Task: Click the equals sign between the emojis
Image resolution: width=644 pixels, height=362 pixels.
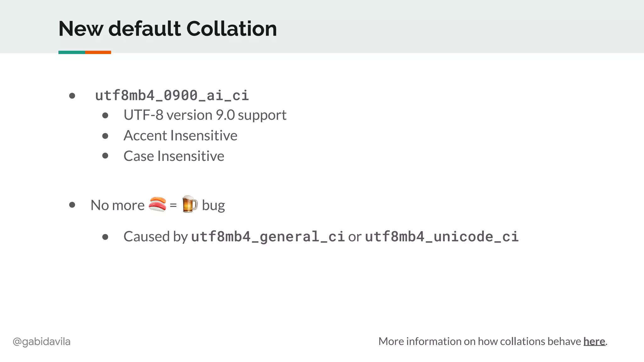Action: click(x=173, y=206)
